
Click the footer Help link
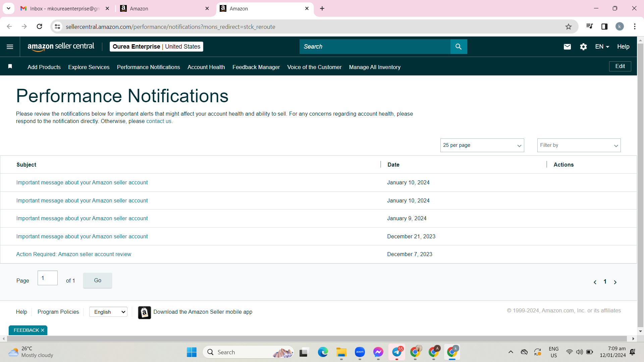[21, 312]
